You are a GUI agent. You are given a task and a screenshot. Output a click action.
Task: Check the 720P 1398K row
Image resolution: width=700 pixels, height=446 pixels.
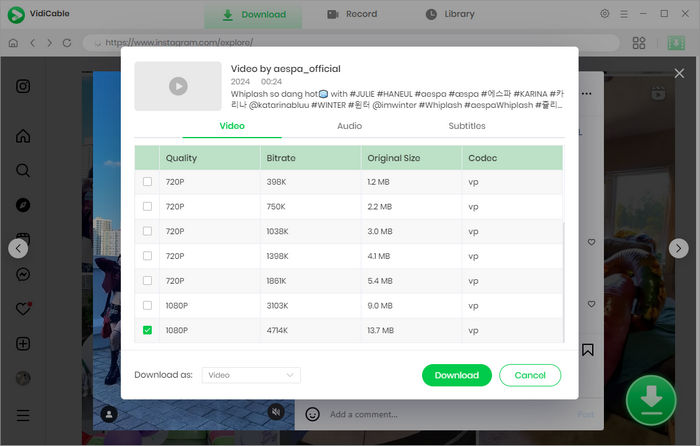point(147,256)
